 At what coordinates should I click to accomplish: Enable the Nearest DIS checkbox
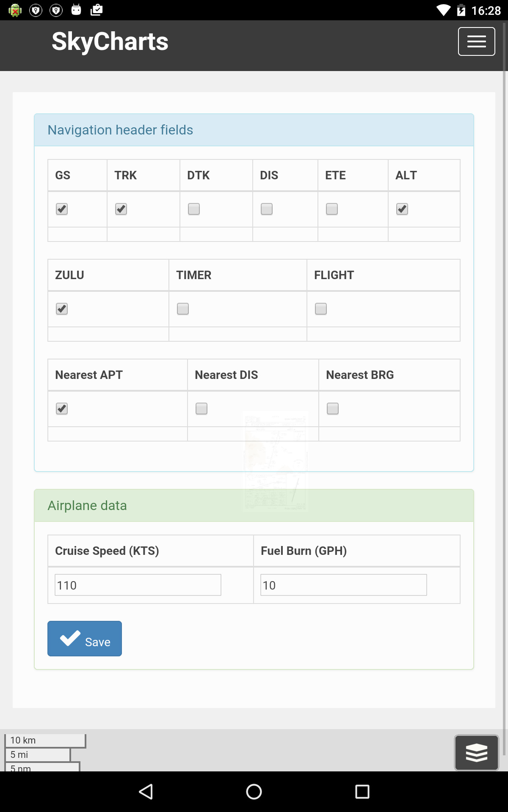(x=202, y=409)
